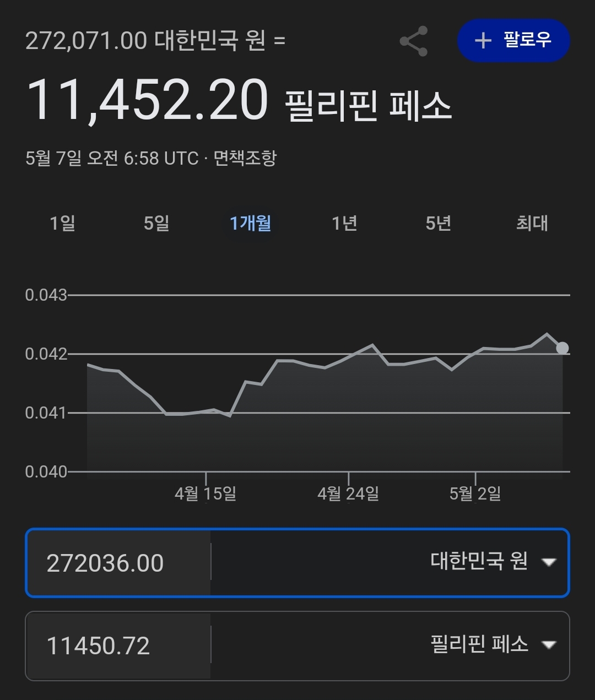Open the 필리핀 페소 currency dropdown
Screen dimensions: 595x700
tap(493, 644)
